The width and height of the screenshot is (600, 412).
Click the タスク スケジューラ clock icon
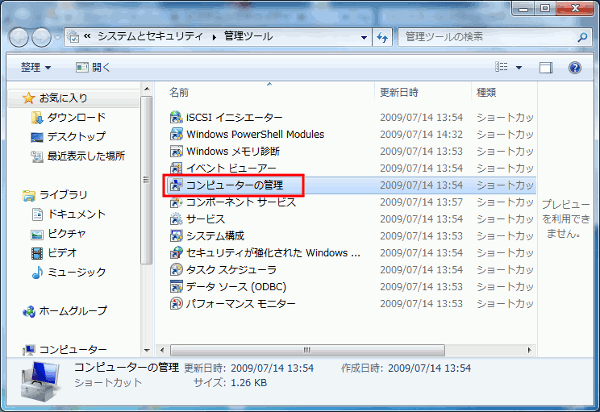[x=176, y=270]
